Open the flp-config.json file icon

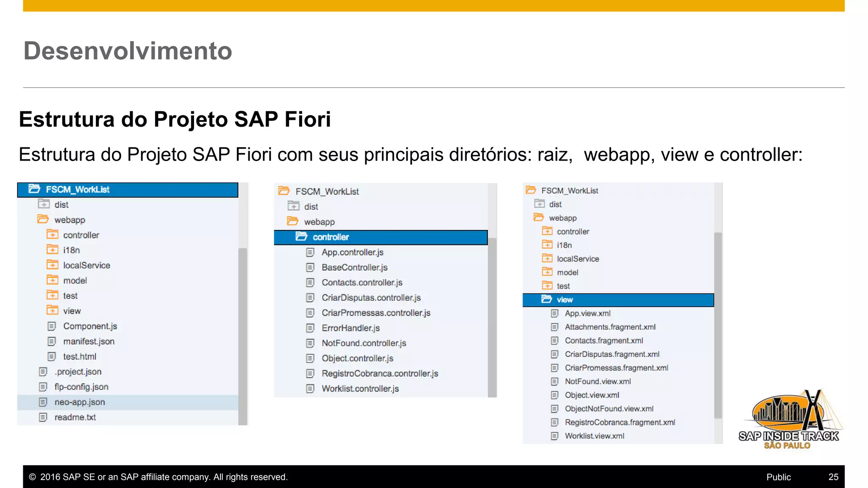pos(43,387)
